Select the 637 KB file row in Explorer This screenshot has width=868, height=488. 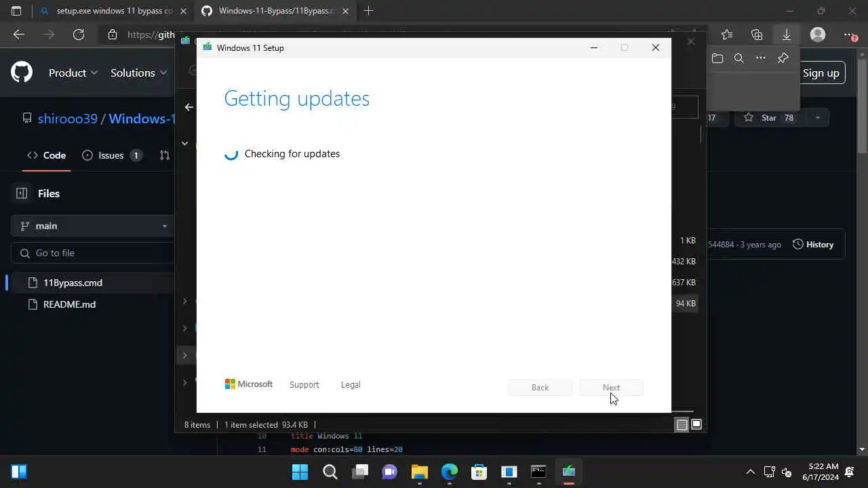684,283
